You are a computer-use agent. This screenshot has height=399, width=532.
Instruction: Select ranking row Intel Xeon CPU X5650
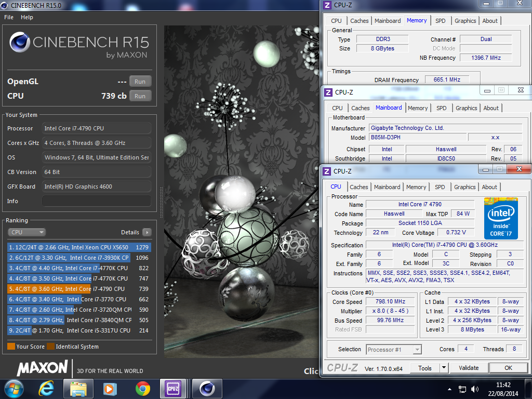(x=79, y=247)
